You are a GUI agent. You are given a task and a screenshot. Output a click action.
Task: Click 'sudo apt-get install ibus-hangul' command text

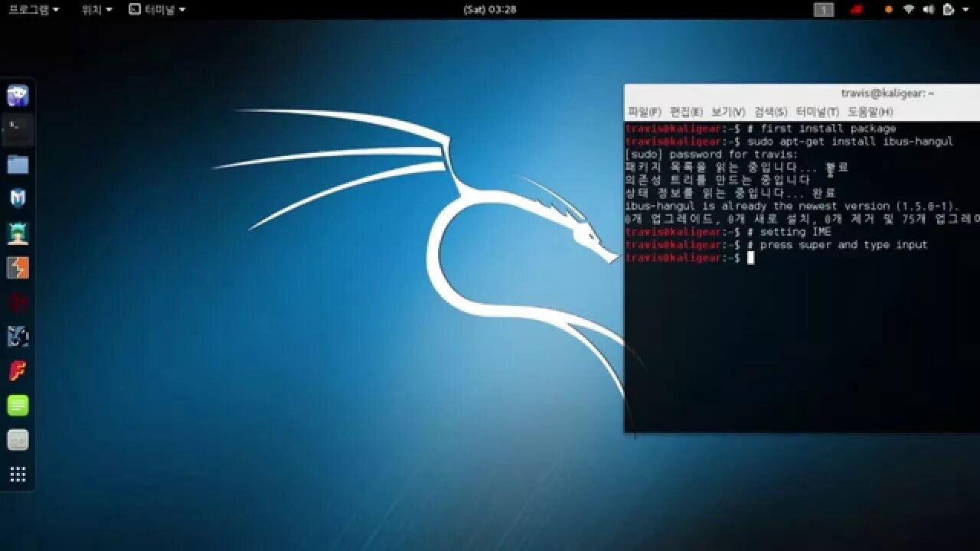(851, 142)
